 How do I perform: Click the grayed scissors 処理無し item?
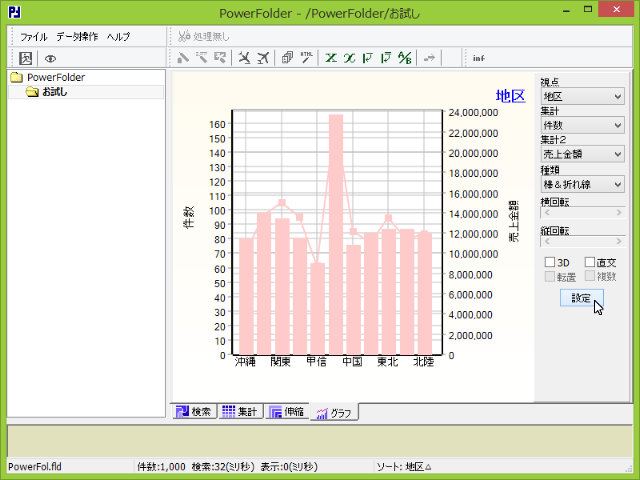[203, 36]
